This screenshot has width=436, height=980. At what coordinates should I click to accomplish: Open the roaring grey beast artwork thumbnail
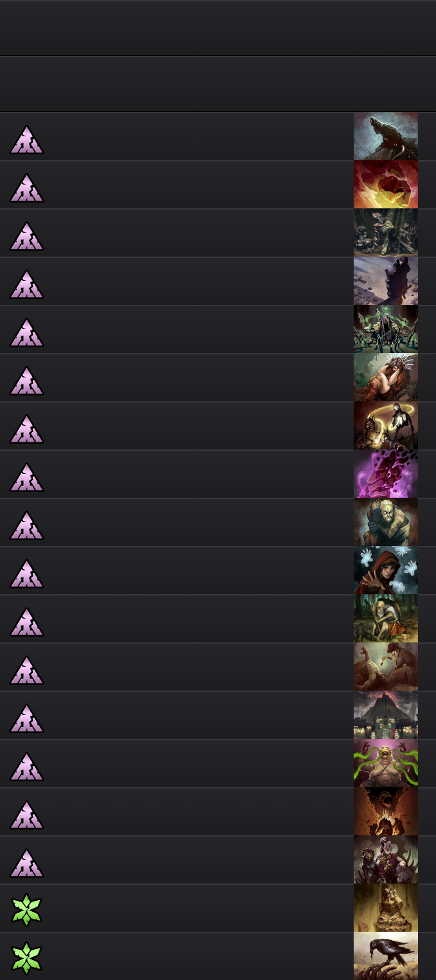click(x=386, y=136)
